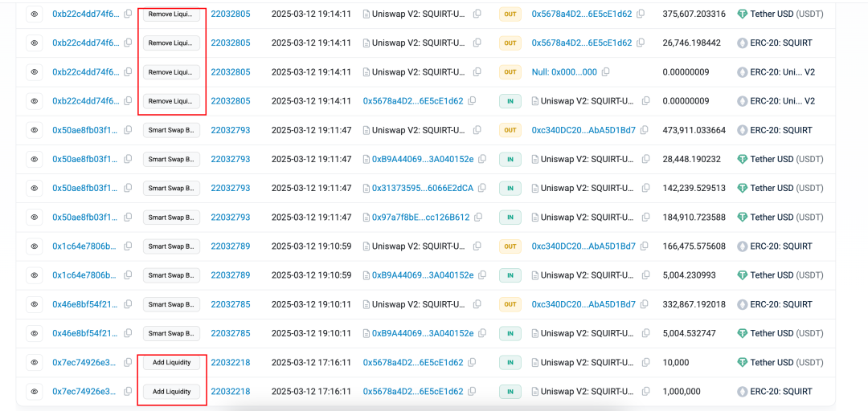
Task: Open address link 0x97a7f8bE...cc126B612
Action: coord(420,218)
